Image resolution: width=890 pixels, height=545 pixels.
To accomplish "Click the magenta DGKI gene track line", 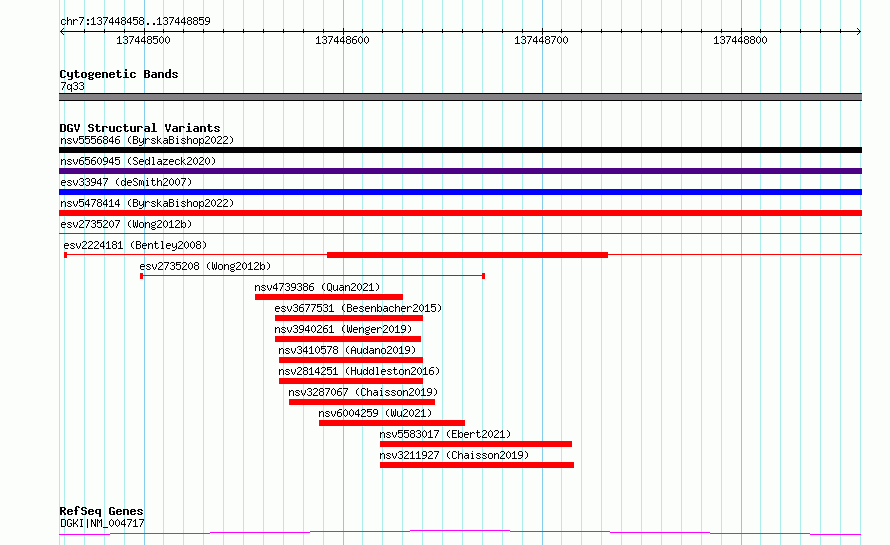I will [x=460, y=533].
